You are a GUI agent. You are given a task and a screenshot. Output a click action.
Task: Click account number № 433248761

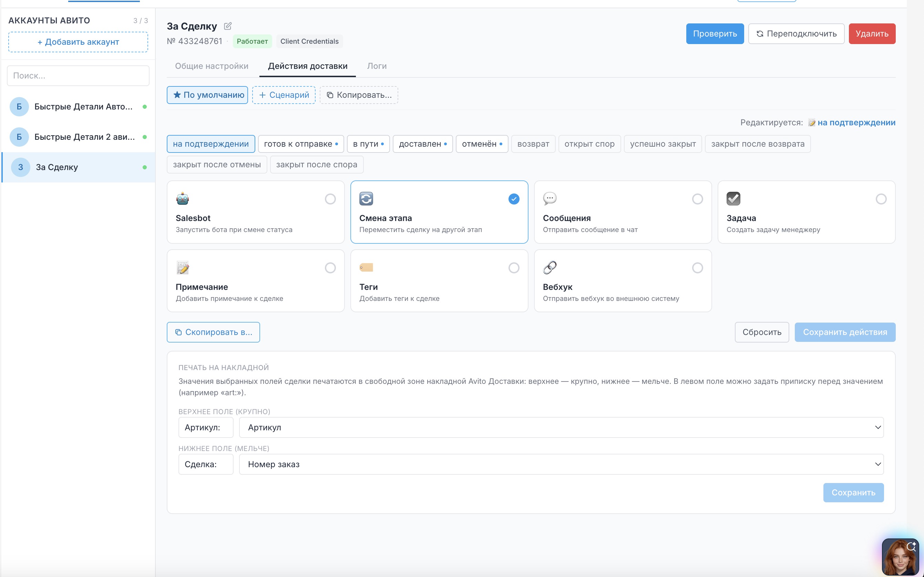(194, 41)
